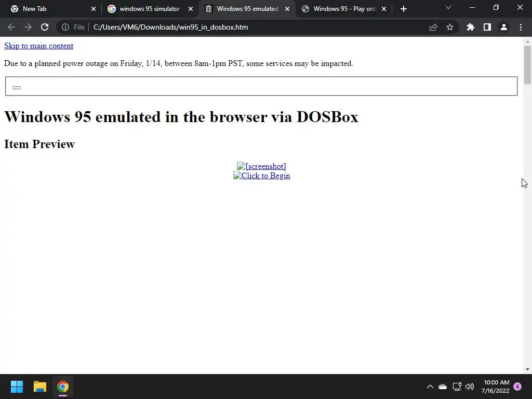Close the Windows 95 emulated tab
The height and width of the screenshot is (399, 532).
pyautogui.click(x=287, y=9)
